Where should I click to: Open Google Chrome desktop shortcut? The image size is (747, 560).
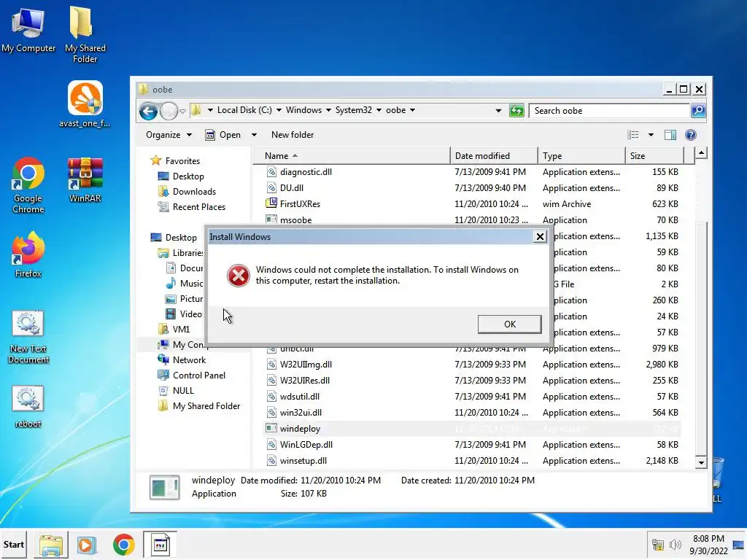tap(28, 186)
